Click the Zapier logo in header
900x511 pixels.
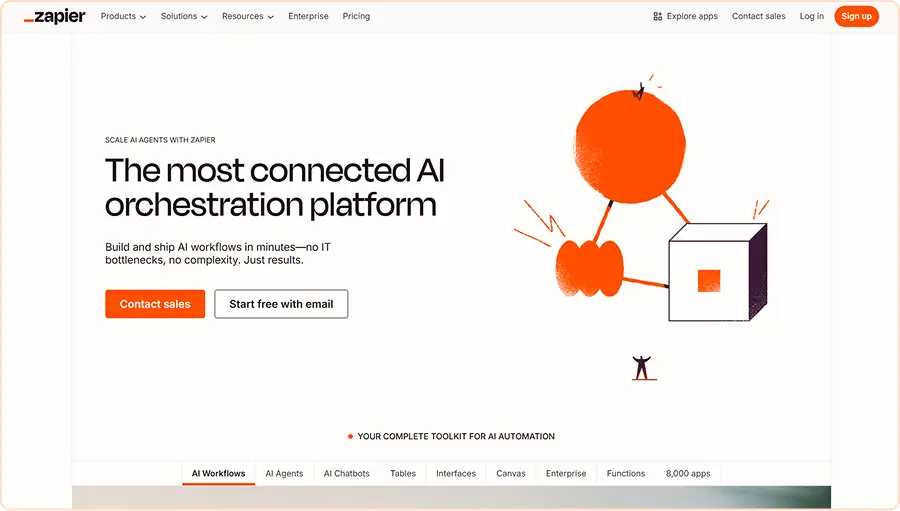pos(55,16)
